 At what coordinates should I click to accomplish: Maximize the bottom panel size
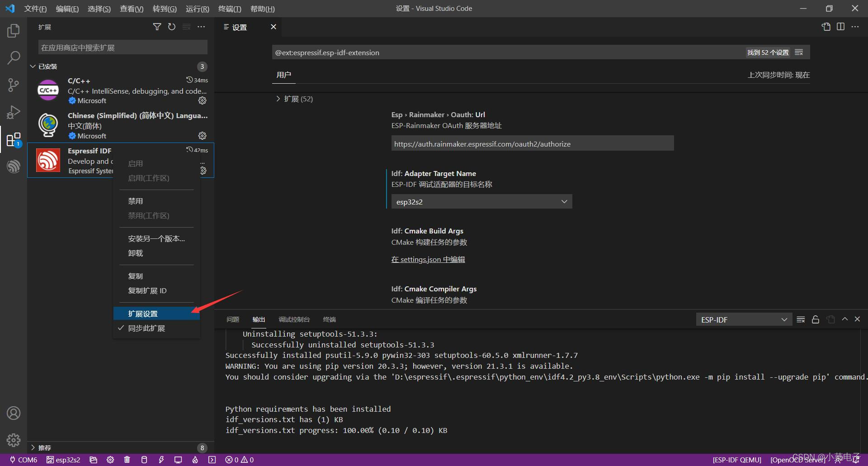844,319
